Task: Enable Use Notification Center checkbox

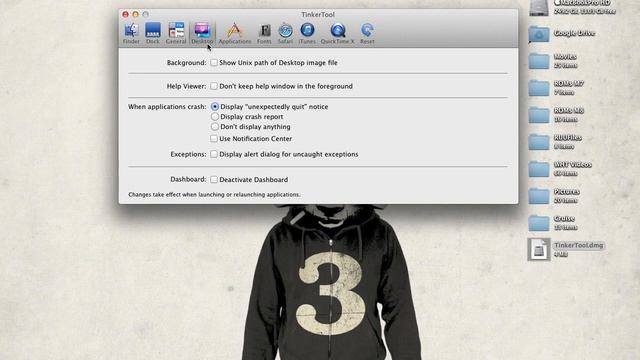Action: point(214,139)
